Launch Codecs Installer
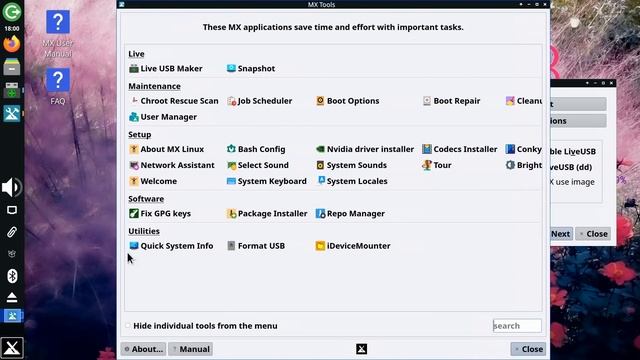This screenshot has width=640, height=360. [x=460, y=149]
